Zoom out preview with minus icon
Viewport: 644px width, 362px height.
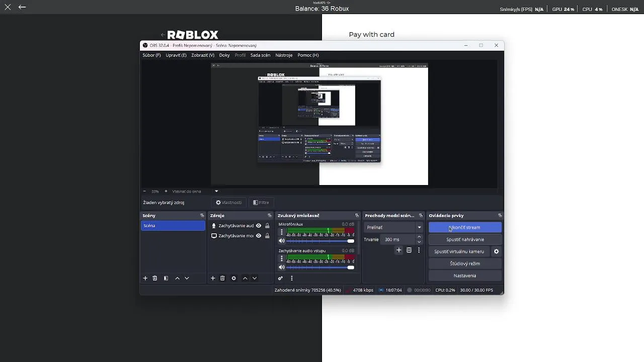144,191
